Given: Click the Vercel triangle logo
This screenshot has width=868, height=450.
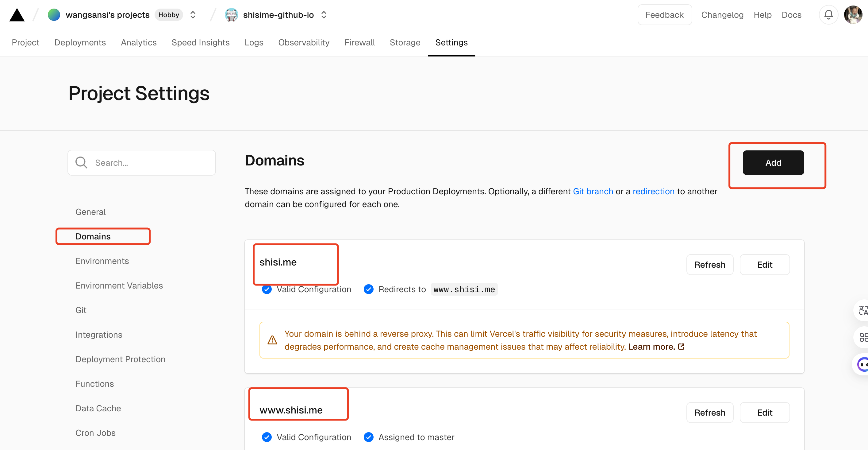Looking at the screenshot, I should pos(17,15).
